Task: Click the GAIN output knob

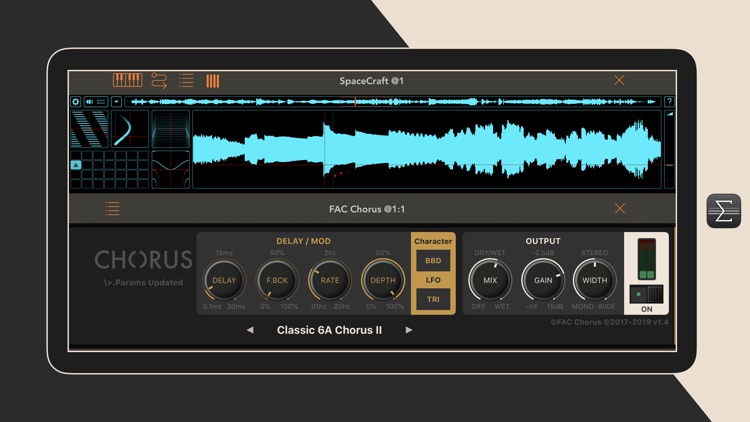Action: coord(543,280)
